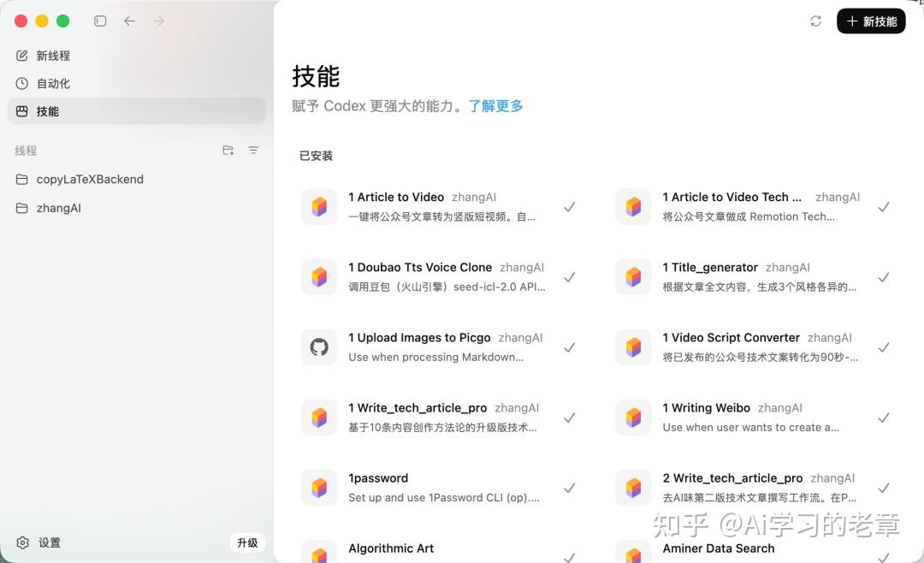This screenshot has width=924, height=563.
Task: Create a new skill with 新技能 button
Action: 871,21
